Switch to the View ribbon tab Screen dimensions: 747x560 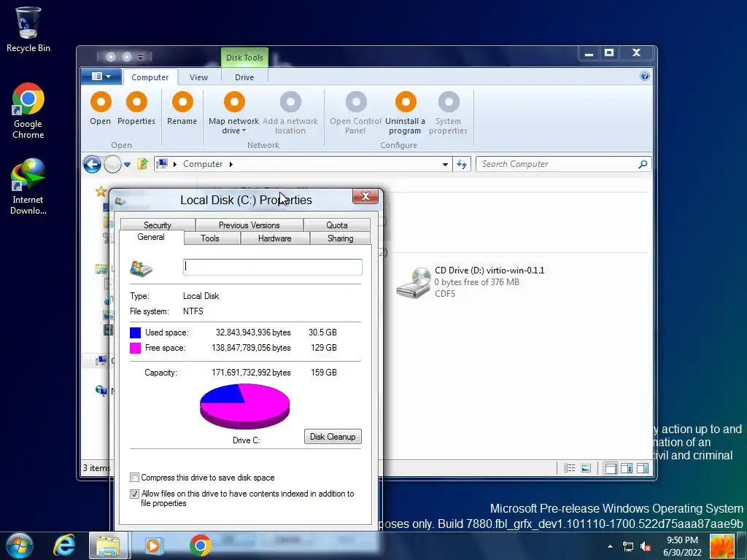click(198, 77)
